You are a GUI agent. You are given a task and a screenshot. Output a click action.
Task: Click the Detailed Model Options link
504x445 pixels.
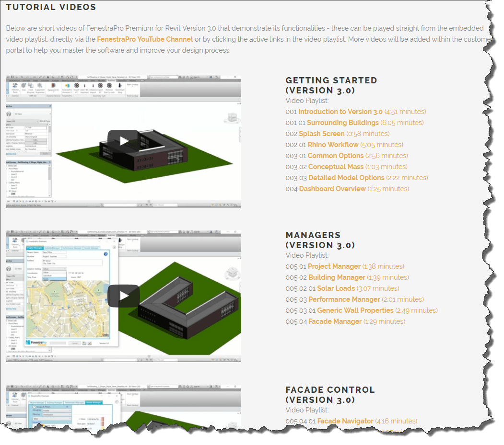(346, 178)
